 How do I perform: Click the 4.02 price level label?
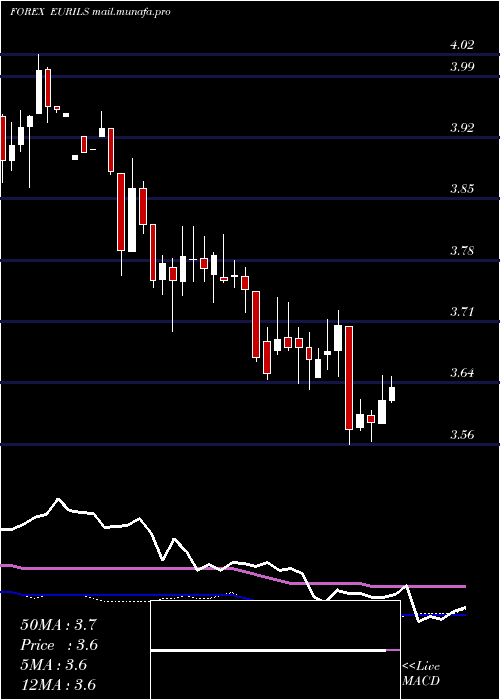click(462, 45)
